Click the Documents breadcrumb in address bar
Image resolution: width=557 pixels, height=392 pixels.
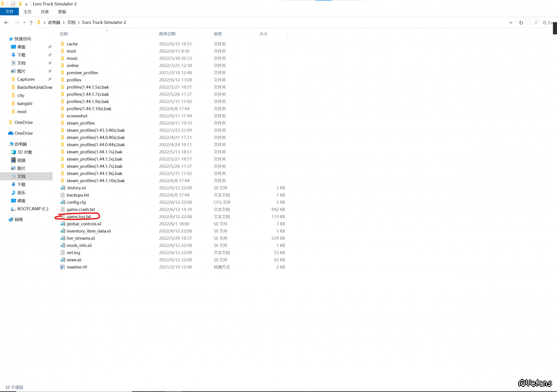(x=71, y=22)
